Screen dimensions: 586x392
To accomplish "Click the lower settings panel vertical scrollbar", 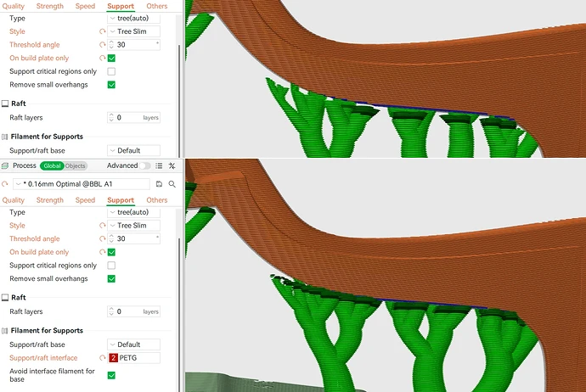I will tap(179, 314).
